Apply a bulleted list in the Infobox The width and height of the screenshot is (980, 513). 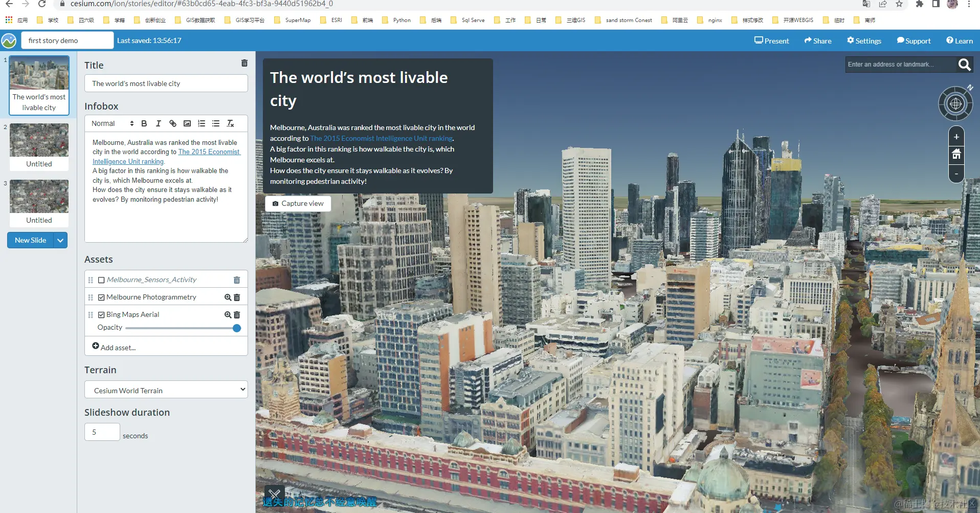click(x=216, y=123)
